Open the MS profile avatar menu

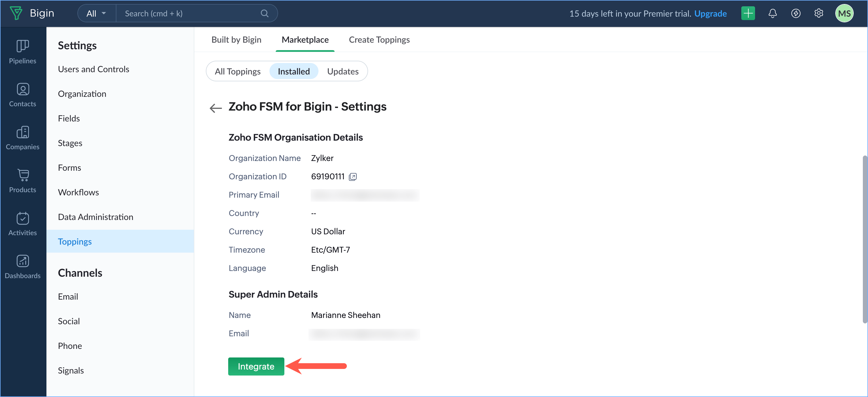point(844,13)
